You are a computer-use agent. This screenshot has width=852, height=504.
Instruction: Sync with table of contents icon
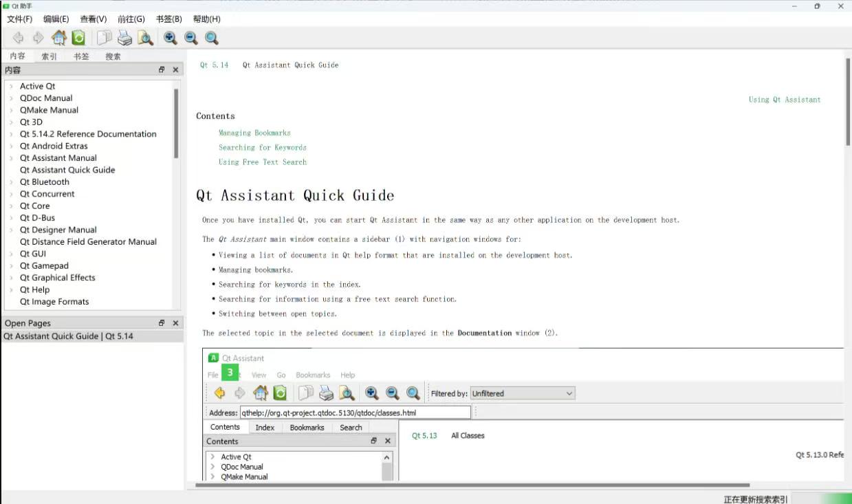click(78, 38)
